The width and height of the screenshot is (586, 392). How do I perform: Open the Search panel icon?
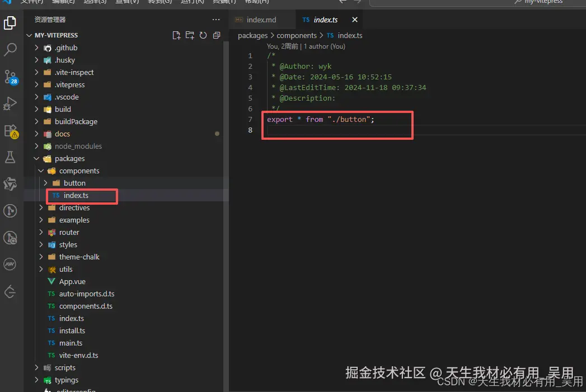pos(11,50)
